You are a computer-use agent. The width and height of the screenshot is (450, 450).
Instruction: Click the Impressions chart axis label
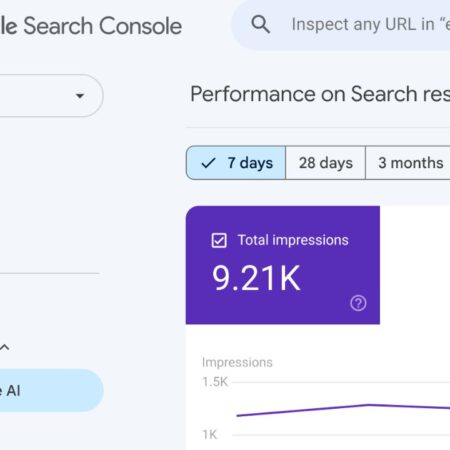pos(237,362)
